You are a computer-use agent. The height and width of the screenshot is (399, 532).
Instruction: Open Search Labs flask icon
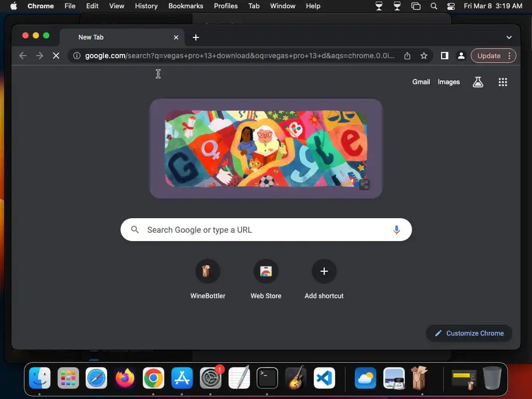click(x=478, y=82)
